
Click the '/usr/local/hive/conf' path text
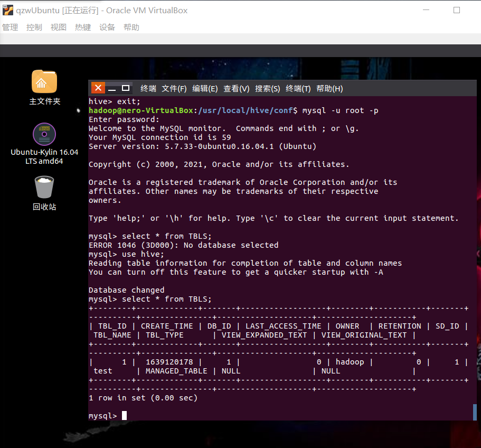(246, 110)
